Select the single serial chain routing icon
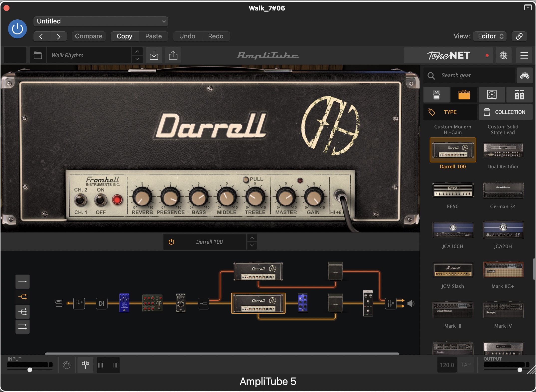Image resolution: width=536 pixels, height=392 pixels. (x=22, y=282)
